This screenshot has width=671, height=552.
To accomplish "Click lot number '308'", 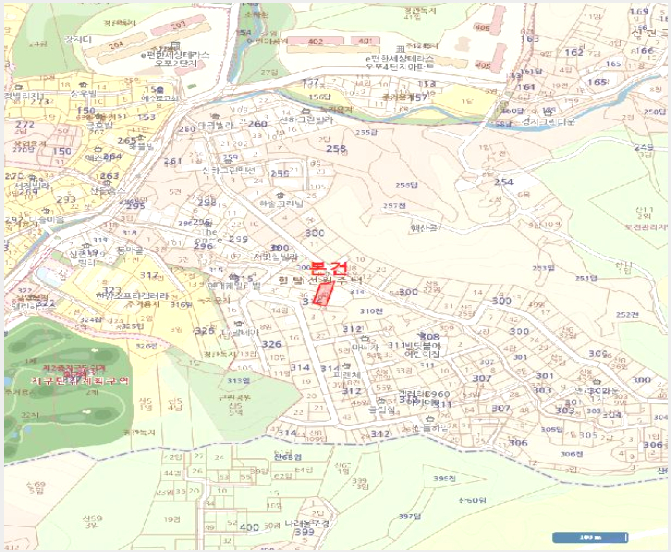I will point(430,336).
